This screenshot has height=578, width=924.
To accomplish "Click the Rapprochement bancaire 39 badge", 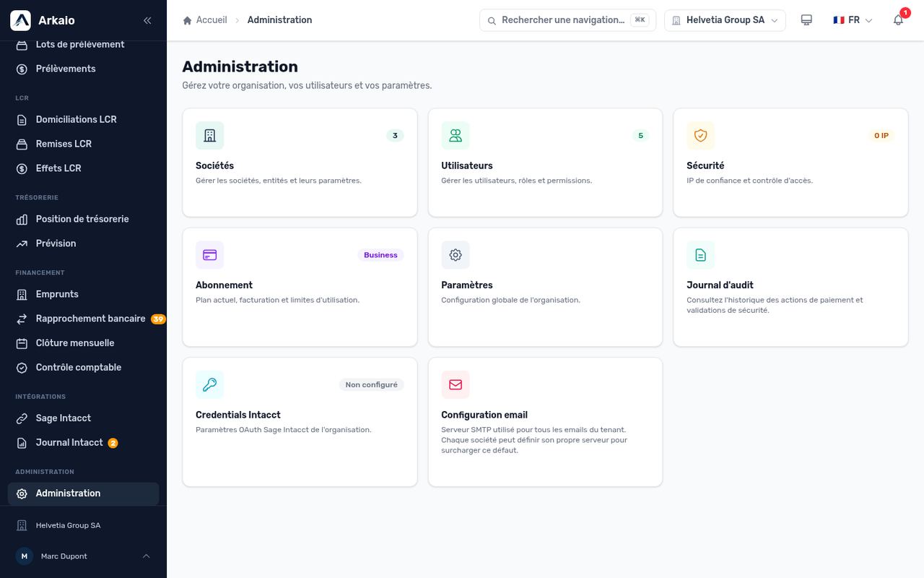I will click(x=158, y=319).
